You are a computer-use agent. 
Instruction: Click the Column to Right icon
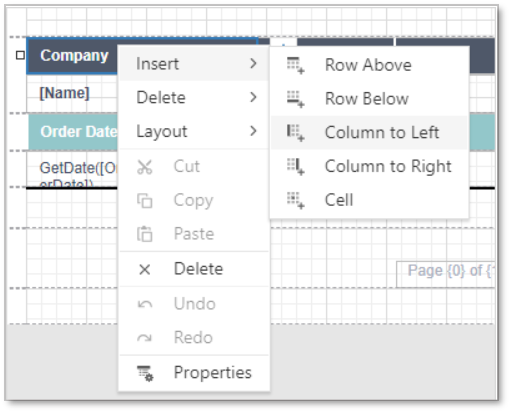[x=296, y=166]
